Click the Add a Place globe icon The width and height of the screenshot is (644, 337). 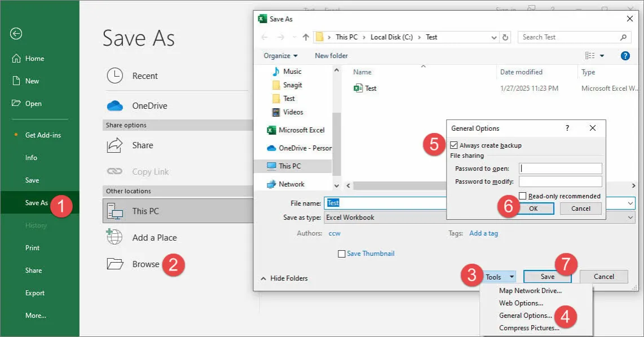click(114, 237)
